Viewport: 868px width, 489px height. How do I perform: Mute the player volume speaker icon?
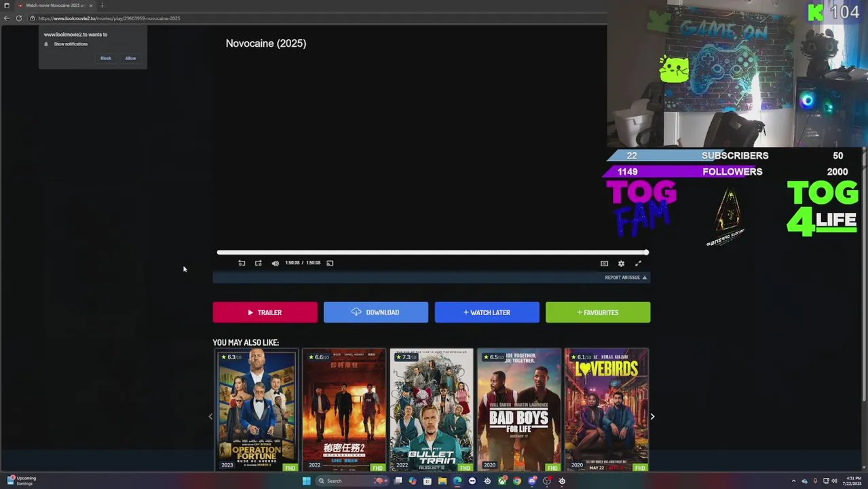pos(275,263)
